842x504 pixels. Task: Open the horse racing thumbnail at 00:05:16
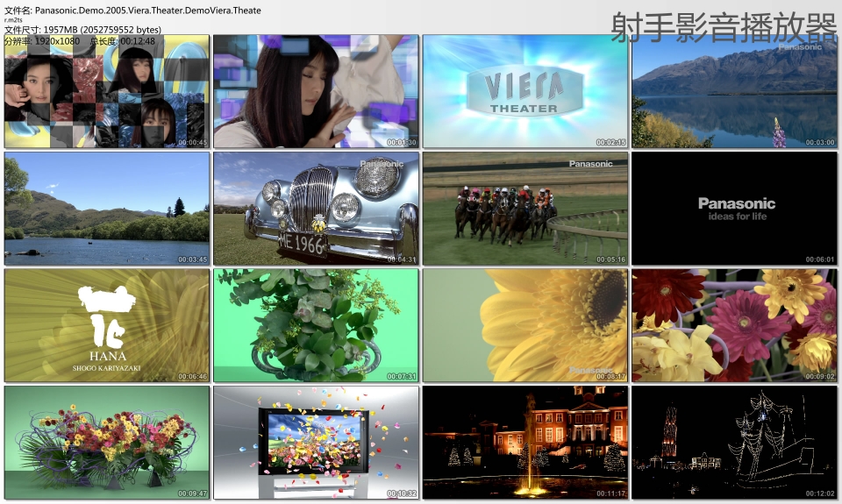pyautogui.click(x=525, y=209)
